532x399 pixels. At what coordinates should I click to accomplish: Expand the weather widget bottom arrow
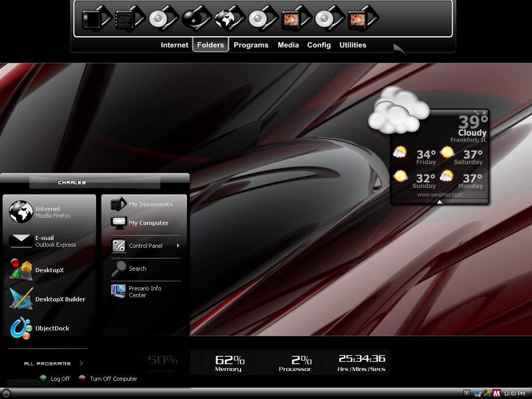440,202
